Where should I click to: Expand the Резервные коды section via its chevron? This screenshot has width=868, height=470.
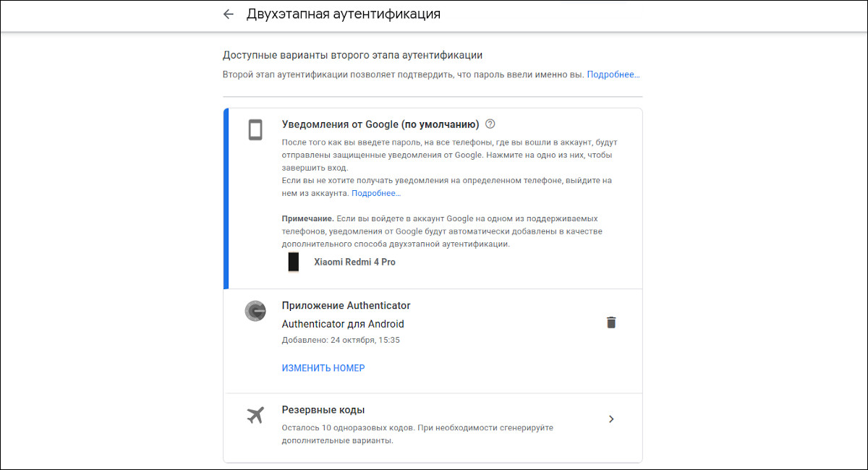point(611,419)
